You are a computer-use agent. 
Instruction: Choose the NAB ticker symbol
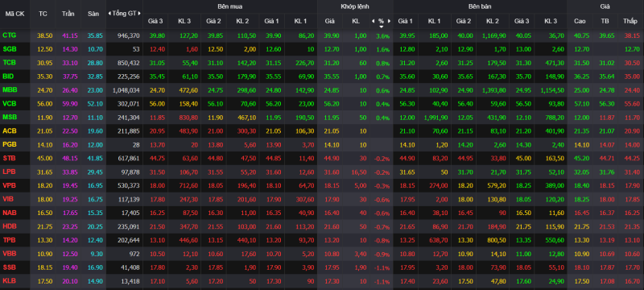9,213
